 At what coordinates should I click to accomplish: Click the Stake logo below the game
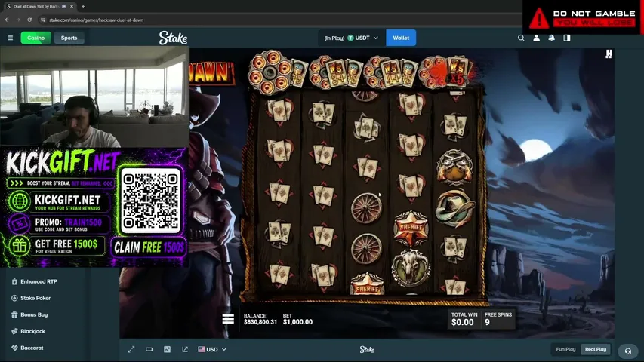coord(367,349)
